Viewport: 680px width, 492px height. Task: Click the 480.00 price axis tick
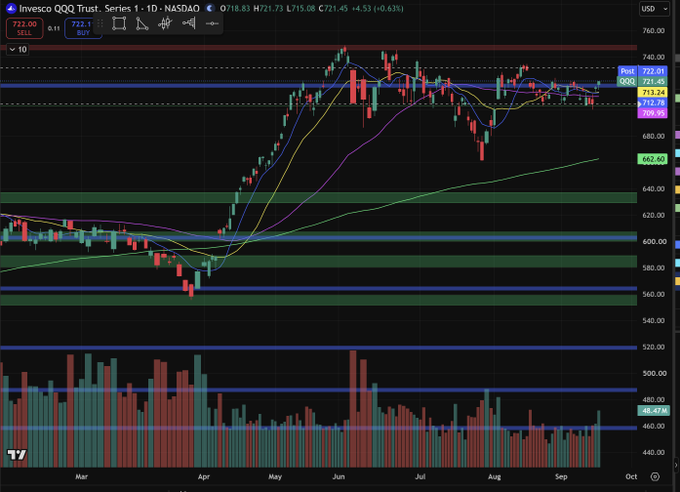tap(654, 400)
